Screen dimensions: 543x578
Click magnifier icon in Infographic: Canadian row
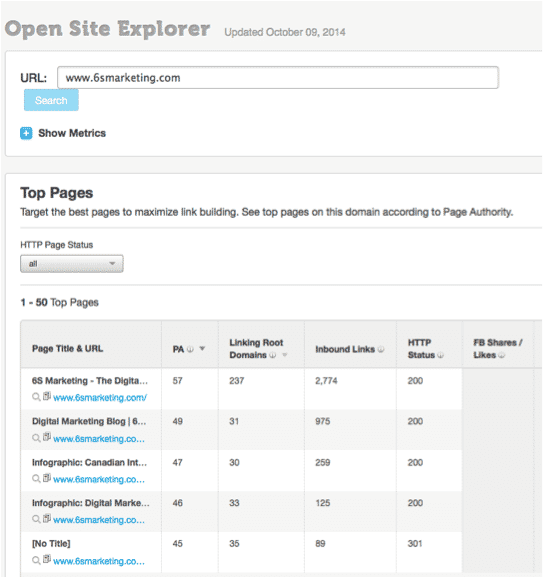point(36,479)
